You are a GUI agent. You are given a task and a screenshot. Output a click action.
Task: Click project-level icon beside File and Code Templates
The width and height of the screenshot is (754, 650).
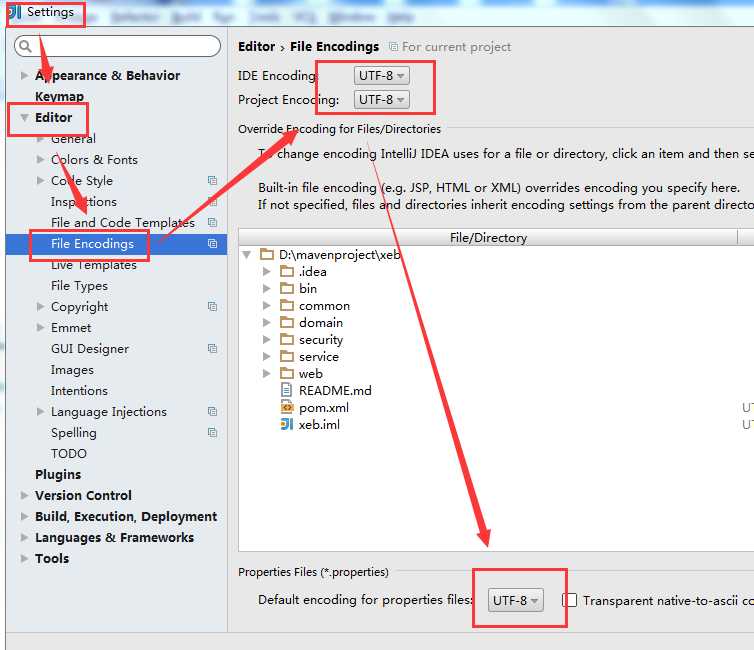pyautogui.click(x=212, y=222)
